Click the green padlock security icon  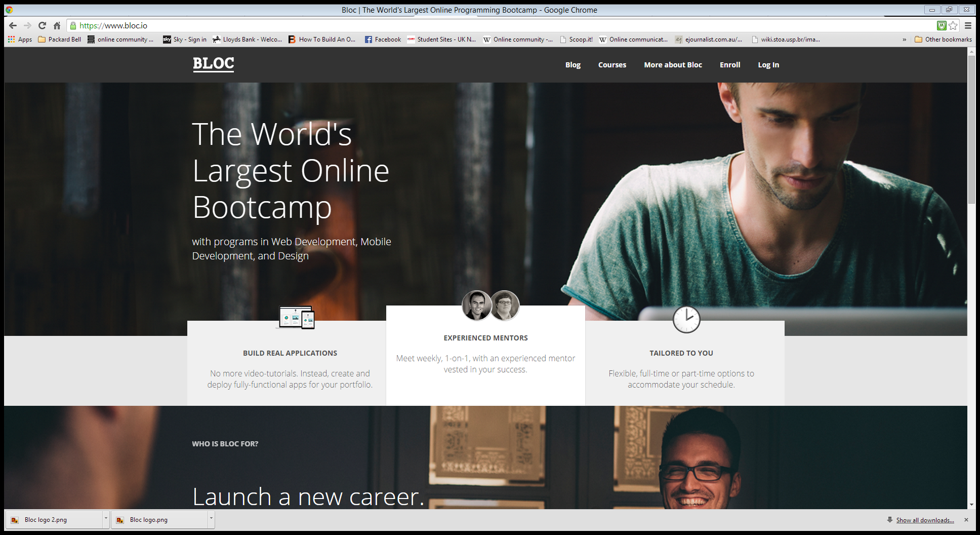[x=73, y=25]
